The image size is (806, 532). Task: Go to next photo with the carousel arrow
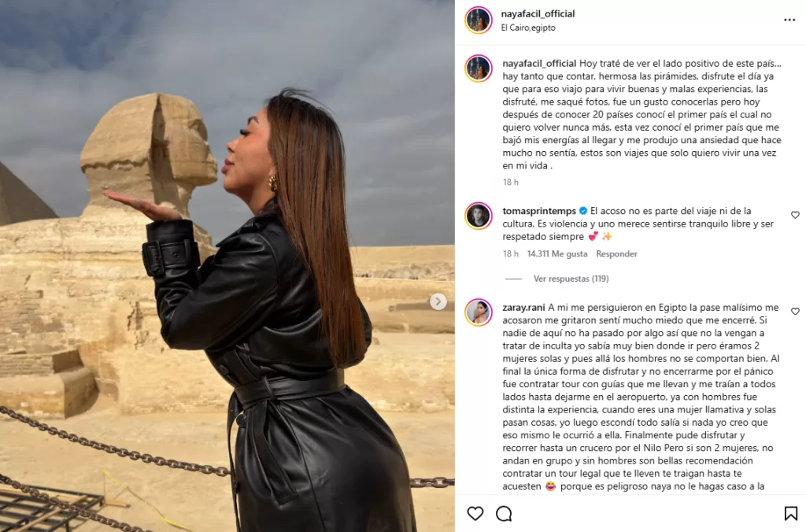(438, 301)
